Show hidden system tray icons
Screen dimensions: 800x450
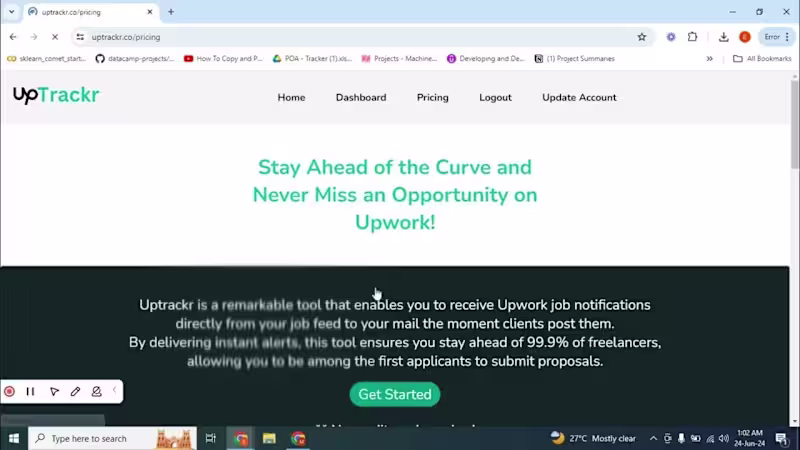653,438
